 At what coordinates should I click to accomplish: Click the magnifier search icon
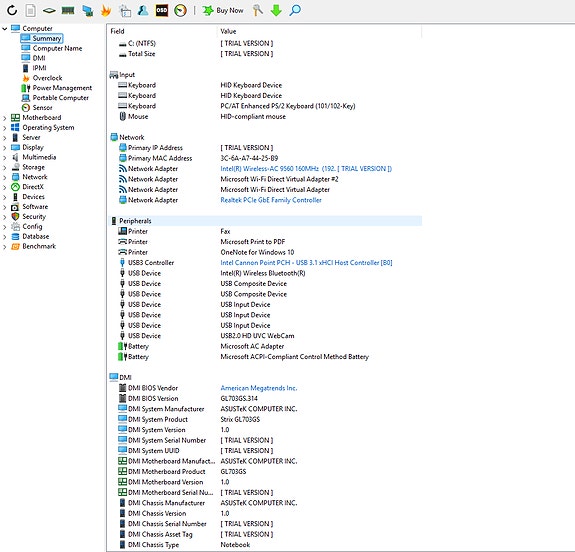click(x=295, y=10)
